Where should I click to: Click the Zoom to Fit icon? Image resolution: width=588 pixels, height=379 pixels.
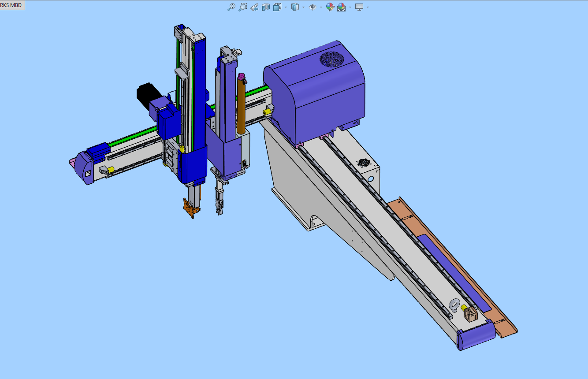231,7
